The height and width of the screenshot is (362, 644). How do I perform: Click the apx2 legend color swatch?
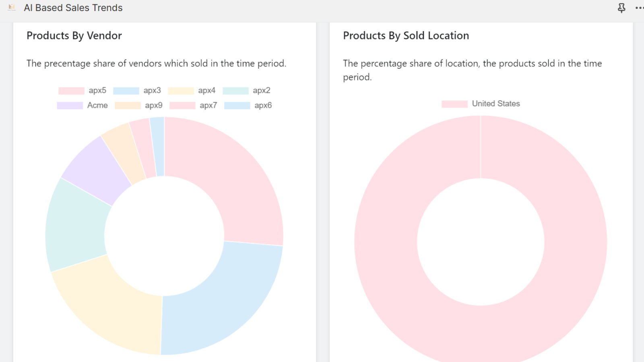235,91
